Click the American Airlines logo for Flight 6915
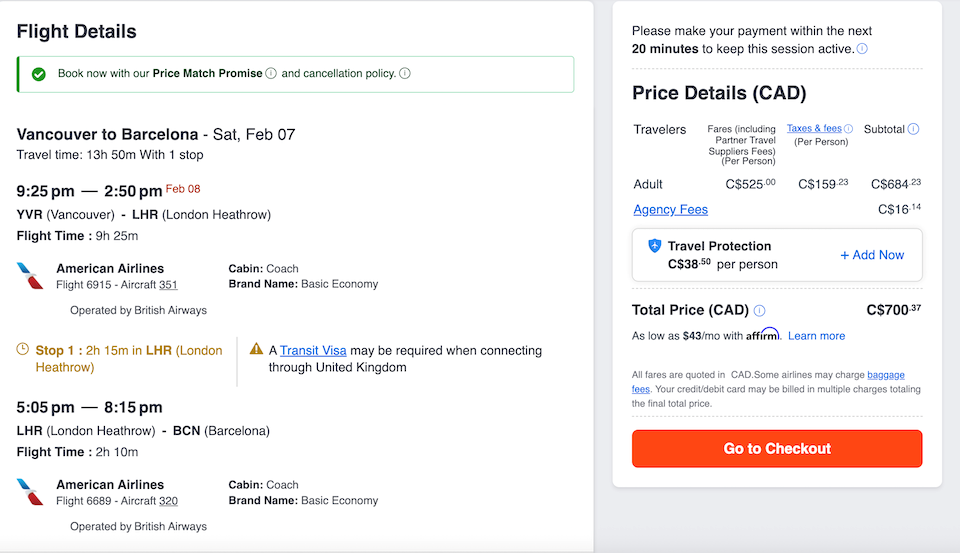960x553 pixels. tap(31, 276)
